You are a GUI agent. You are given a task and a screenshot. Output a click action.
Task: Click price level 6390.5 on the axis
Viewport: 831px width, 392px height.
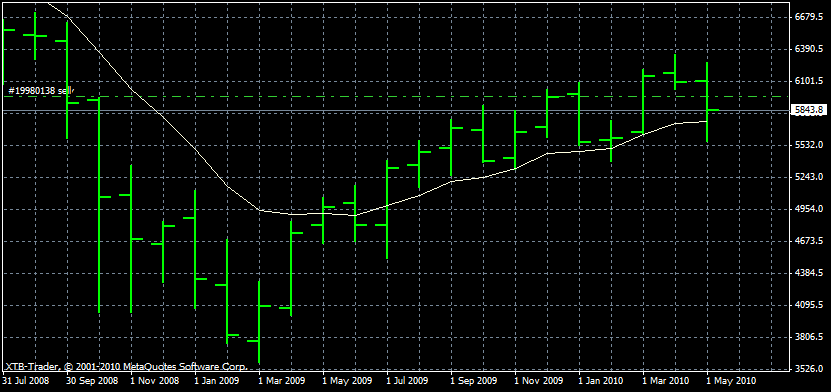click(x=808, y=49)
